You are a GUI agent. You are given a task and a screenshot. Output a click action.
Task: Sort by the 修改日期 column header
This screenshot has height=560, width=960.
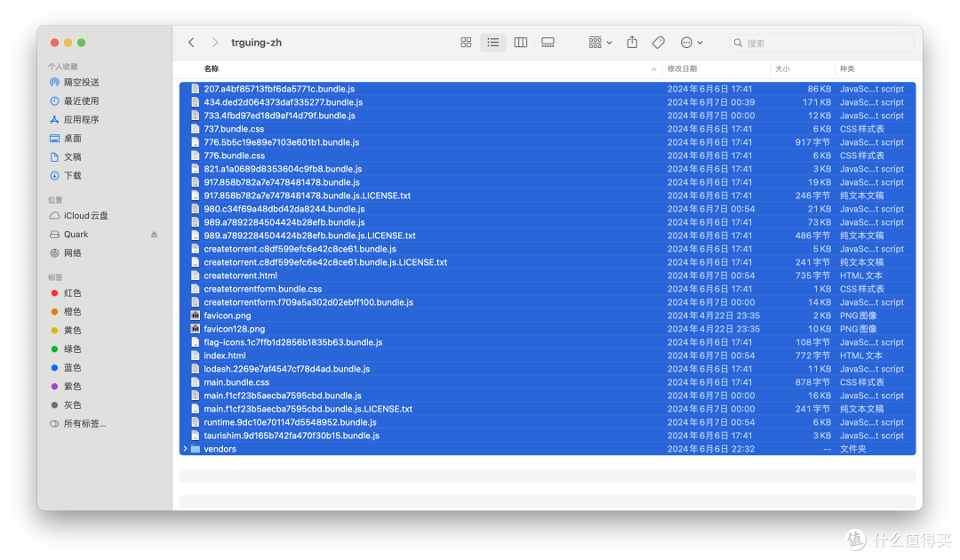682,68
